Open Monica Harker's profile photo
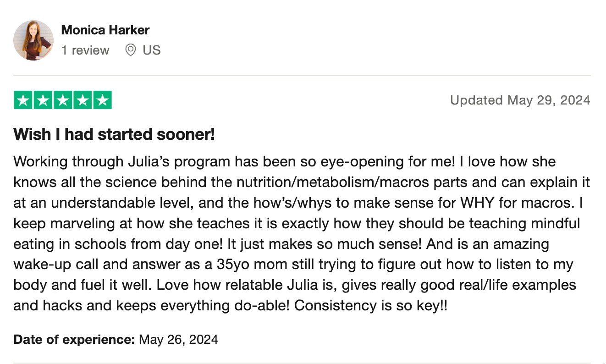The height and width of the screenshot is (364, 606). click(33, 40)
